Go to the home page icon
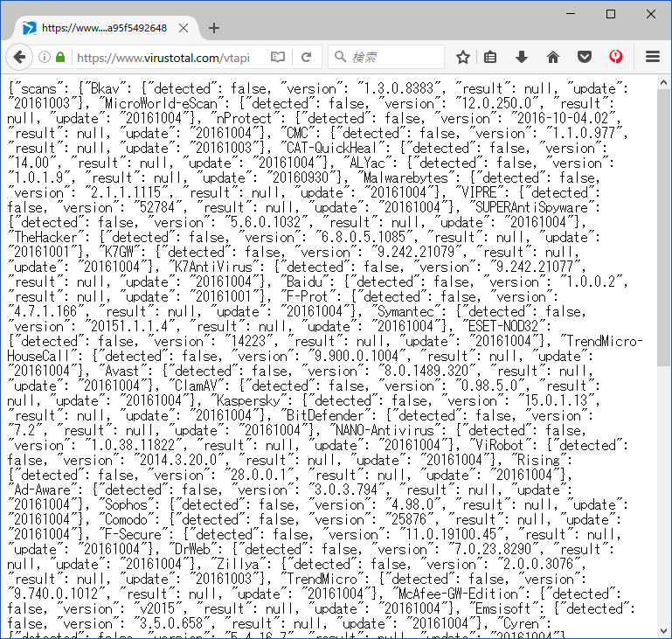 pyautogui.click(x=553, y=57)
